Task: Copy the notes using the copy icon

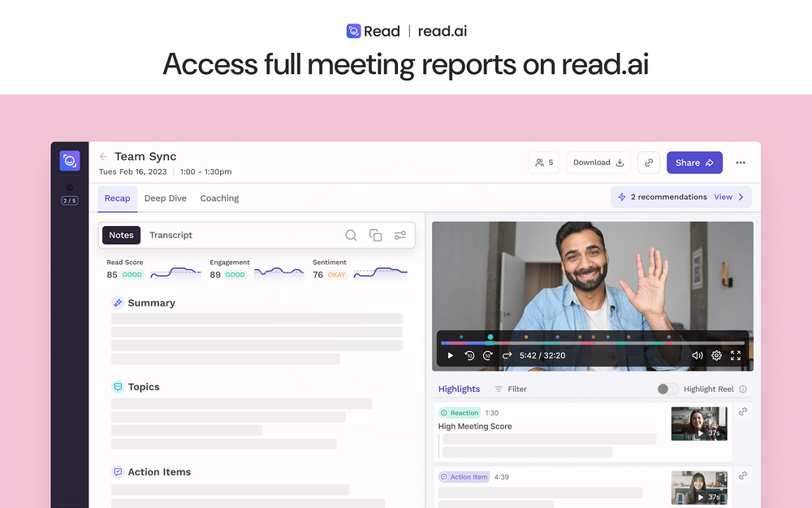Action: tap(375, 236)
